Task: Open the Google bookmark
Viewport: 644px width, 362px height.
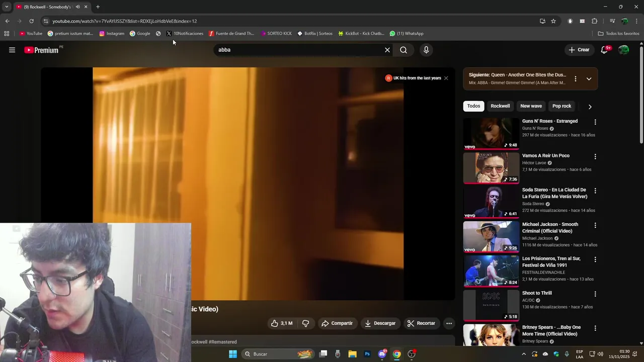Action: pos(140,34)
